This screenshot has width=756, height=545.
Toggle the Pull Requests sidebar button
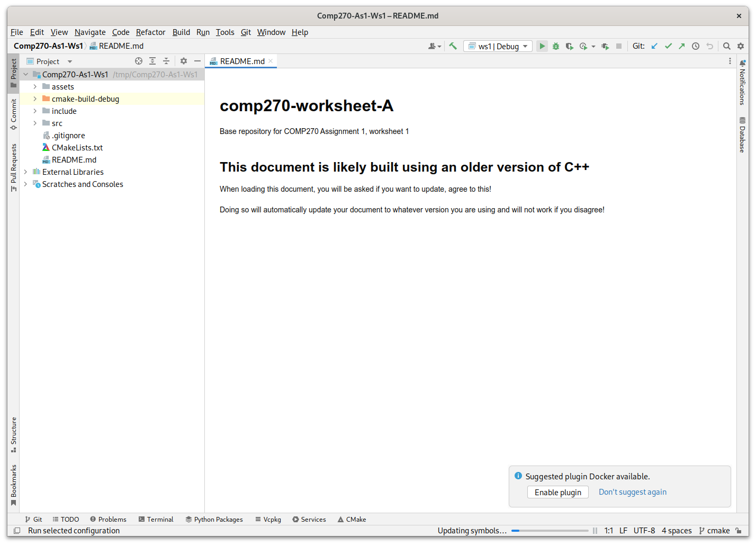coord(13,167)
